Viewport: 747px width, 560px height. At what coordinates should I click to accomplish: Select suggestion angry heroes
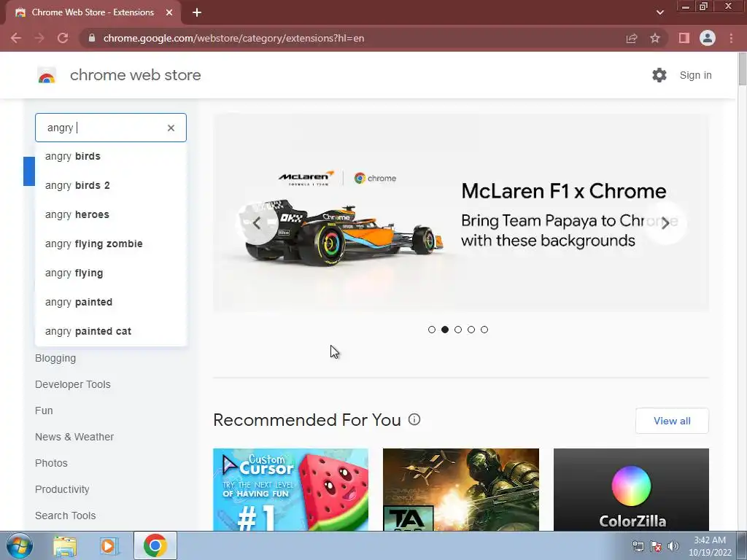111,214
